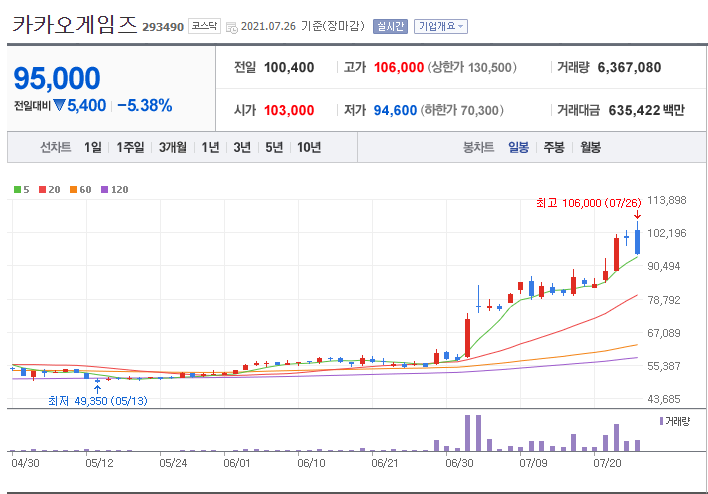The image size is (708, 494).
Task: Click the 실시간 real-time button
Action: (x=390, y=27)
